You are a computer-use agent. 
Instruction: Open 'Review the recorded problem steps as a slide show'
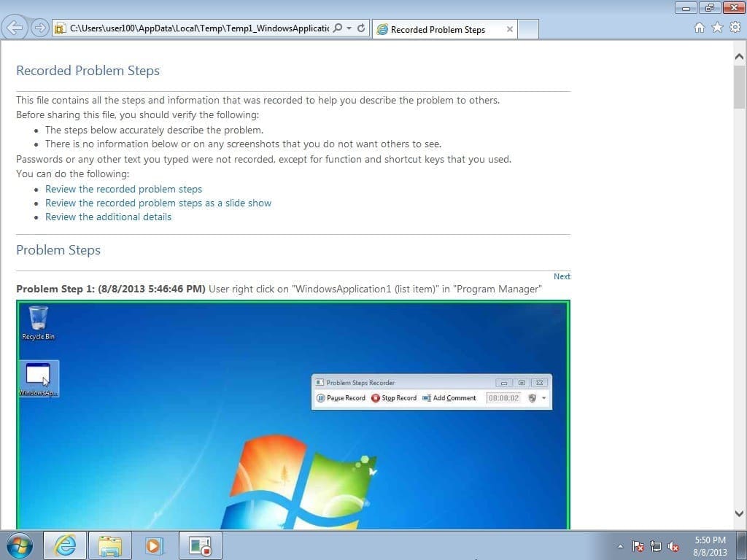(158, 203)
